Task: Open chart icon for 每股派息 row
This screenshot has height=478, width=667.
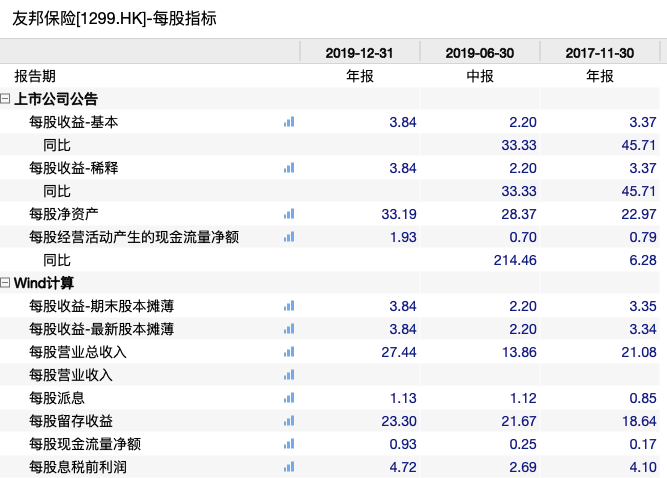Action: tap(289, 398)
